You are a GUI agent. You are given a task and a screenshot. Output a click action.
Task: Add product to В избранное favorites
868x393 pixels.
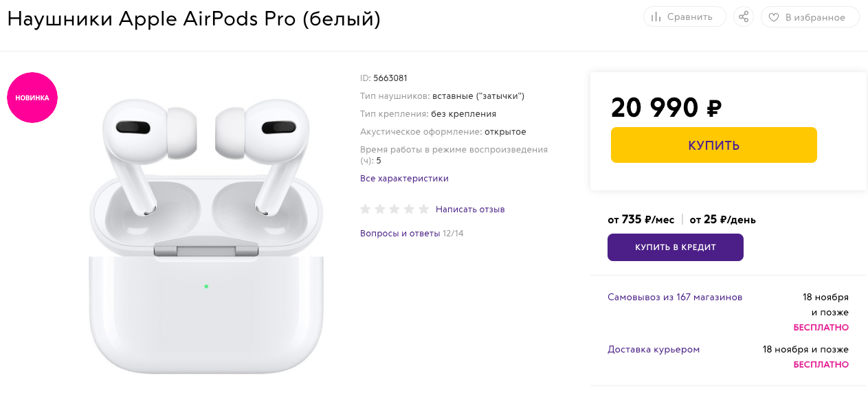pos(809,17)
